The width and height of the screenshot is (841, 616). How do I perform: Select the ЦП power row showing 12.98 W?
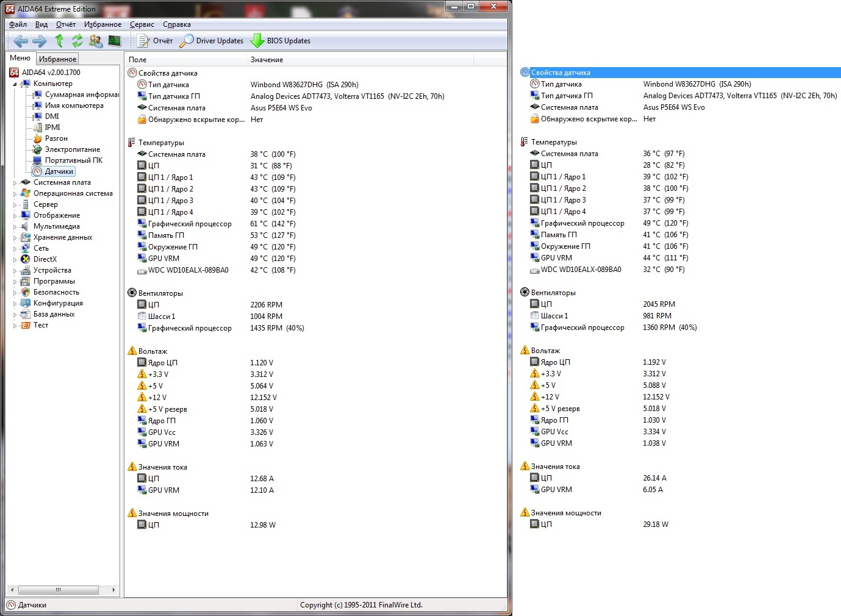[x=315, y=525]
